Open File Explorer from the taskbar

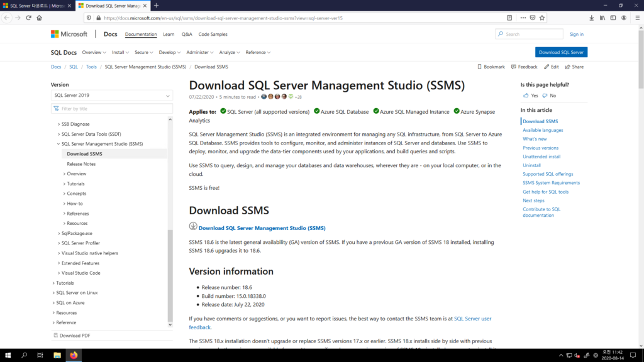click(x=57, y=355)
